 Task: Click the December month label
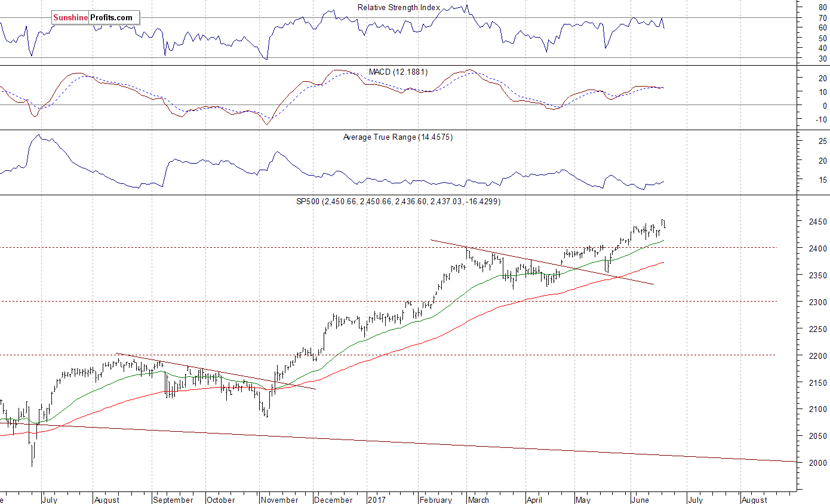pyautogui.click(x=333, y=500)
